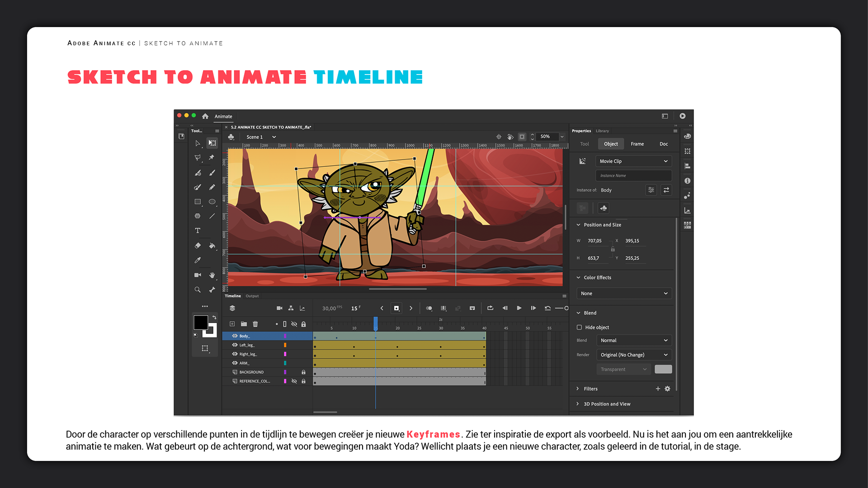Screen dimensions: 868x488
Task: Select the Eyedropper tool
Action: click(198, 260)
